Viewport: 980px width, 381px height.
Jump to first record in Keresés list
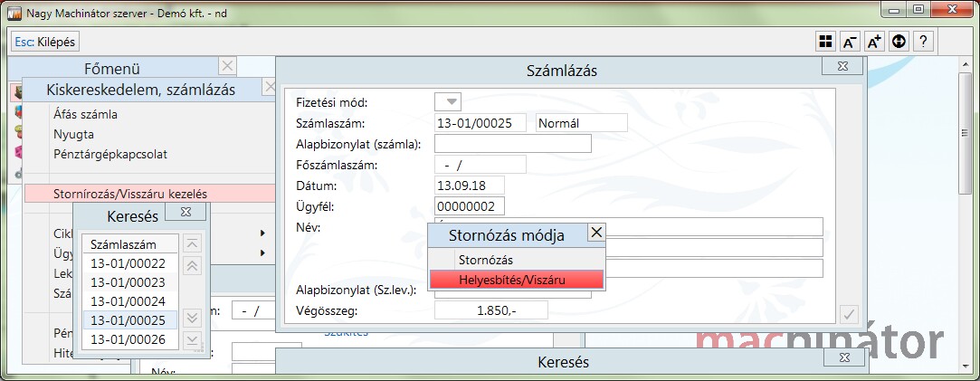tap(193, 243)
